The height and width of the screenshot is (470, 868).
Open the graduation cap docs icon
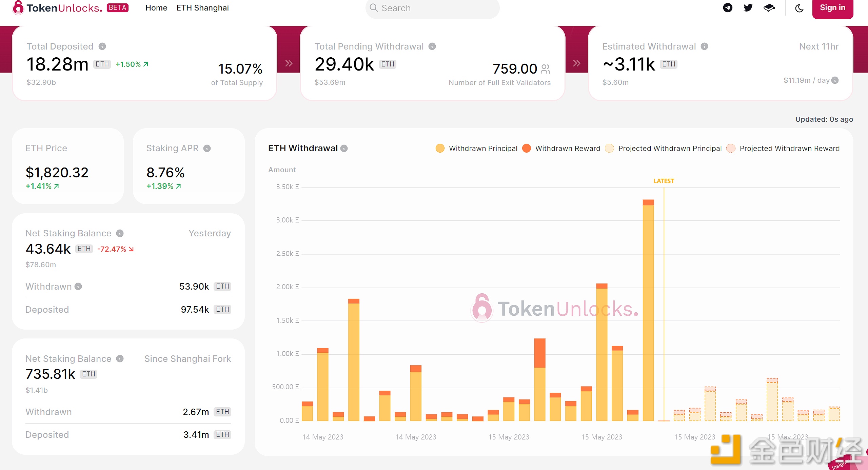tap(769, 8)
